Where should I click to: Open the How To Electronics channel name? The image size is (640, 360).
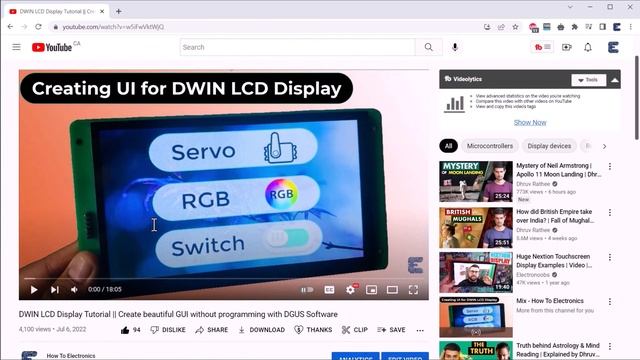pyautogui.click(x=71, y=356)
